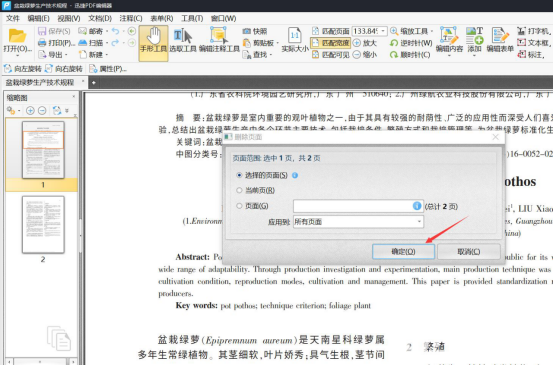Image resolution: width=553 pixels, height=366 pixels.
Task: Click the Undo arrow in the toolbar
Action: pyautogui.click(x=115, y=31)
